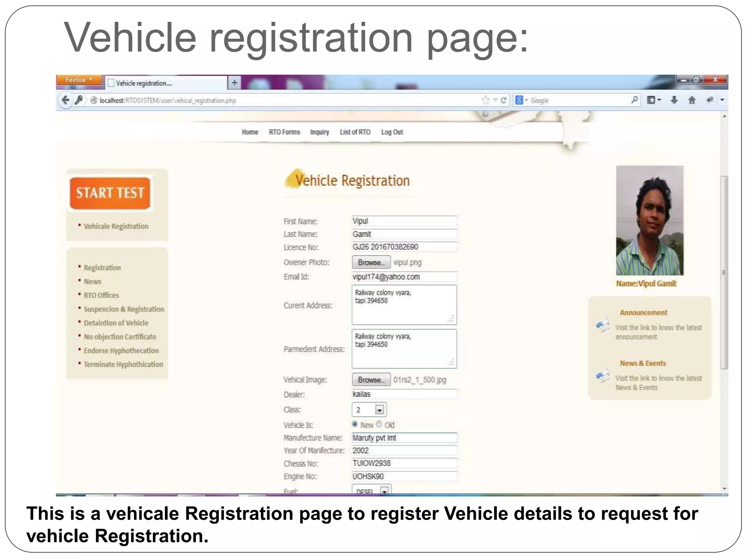Open the Registration sidebar link
This screenshot has height=560, width=747.
pyautogui.click(x=102, y=268)
